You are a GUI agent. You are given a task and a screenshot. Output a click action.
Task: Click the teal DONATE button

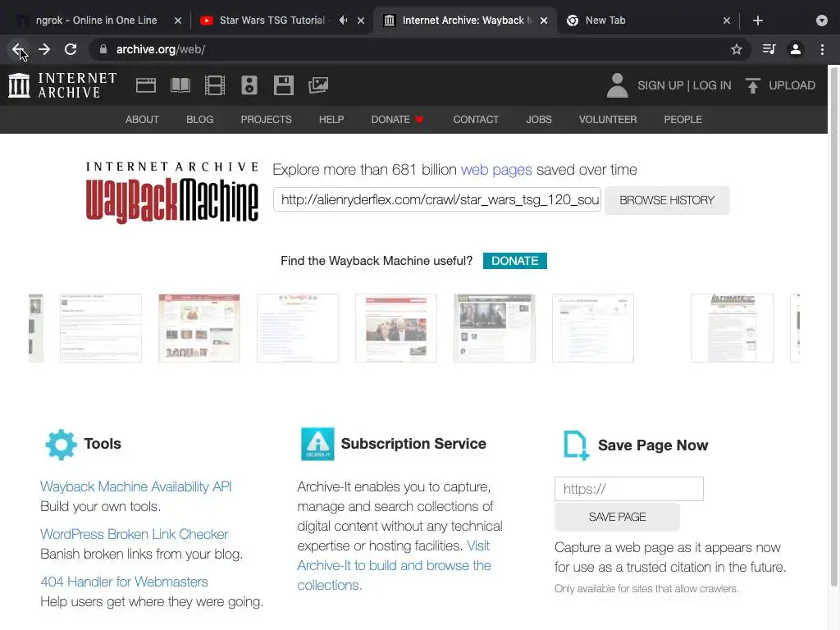[x=515, y=261]
